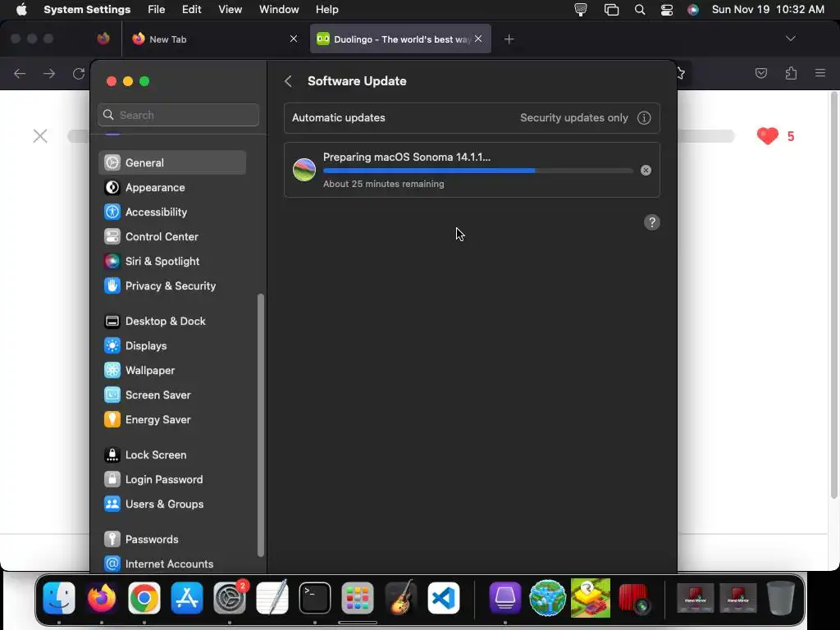840x630 pixels.
Task: Open Siri from menu bar
Action: pos(693,10)
